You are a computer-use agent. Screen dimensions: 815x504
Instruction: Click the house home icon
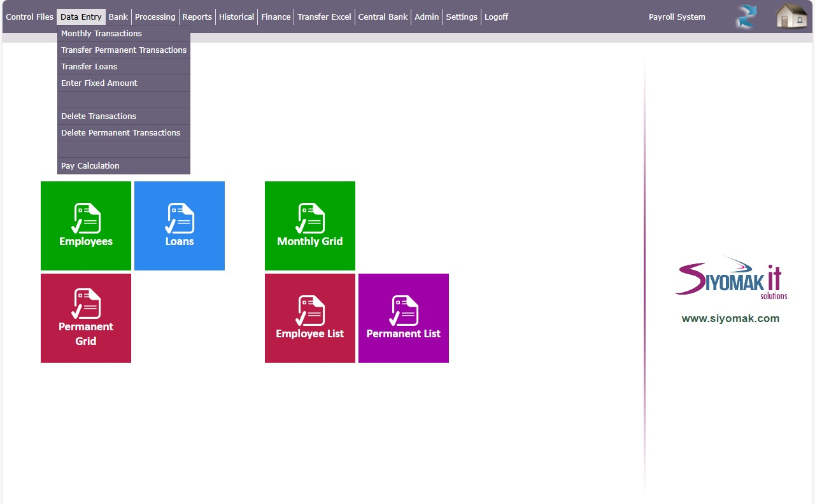(791, 17)
